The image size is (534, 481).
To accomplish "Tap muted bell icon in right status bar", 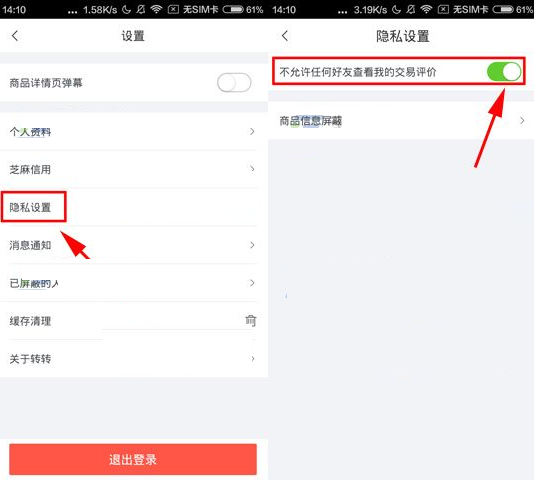I will 411,10.
